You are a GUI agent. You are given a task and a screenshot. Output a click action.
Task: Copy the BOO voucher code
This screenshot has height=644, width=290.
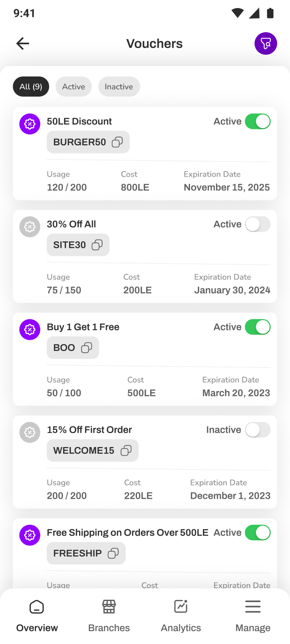click(x=87, y=348)
